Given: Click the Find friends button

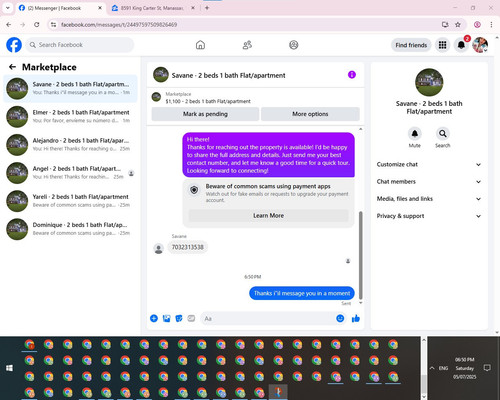Looking at the screenshot, I should click(411, 45).
